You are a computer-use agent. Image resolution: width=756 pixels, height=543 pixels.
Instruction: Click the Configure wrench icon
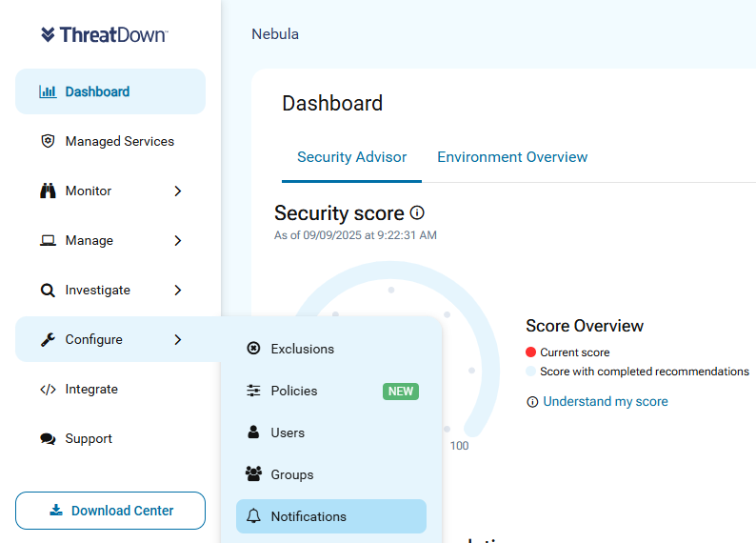(x=48, y=339)
